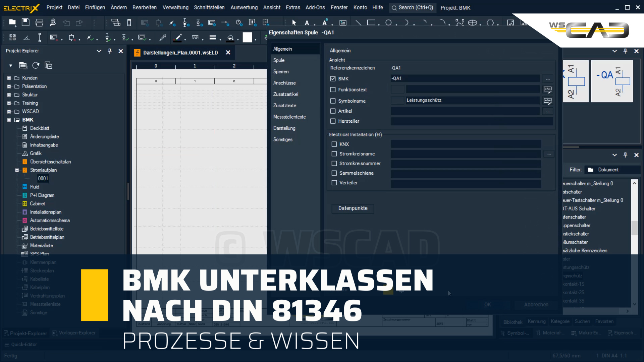Screen dimensions: 644x362
Task: Open the Extras menu
Action: point(293,7)
